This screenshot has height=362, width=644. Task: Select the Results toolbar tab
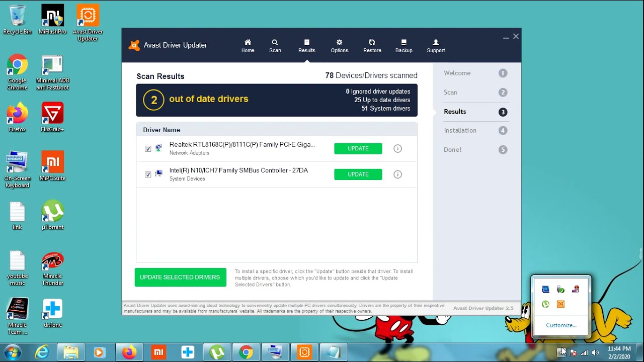point(306,46)
